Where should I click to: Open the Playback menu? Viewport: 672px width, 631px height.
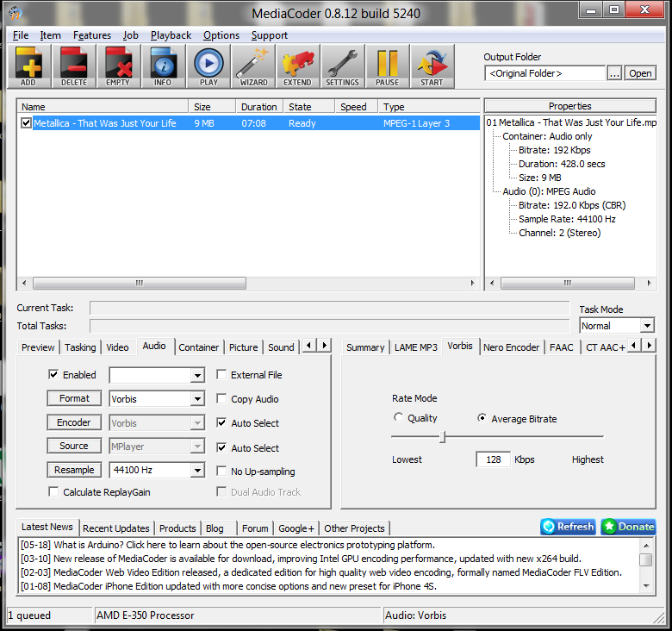coord(171,35)
